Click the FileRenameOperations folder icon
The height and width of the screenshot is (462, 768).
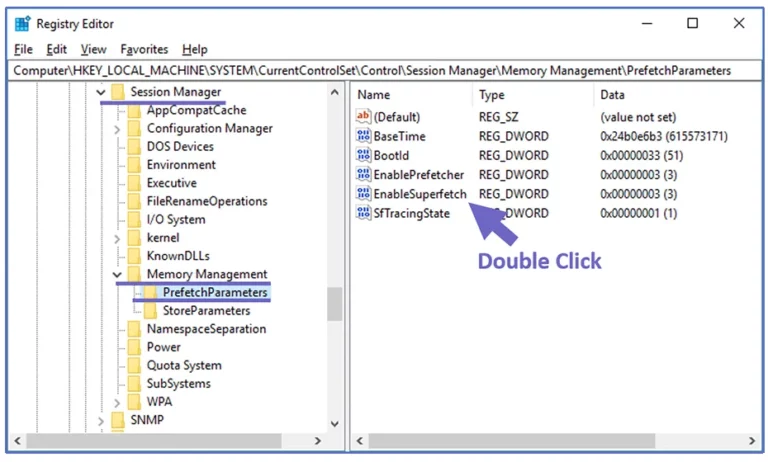point(134,201)
